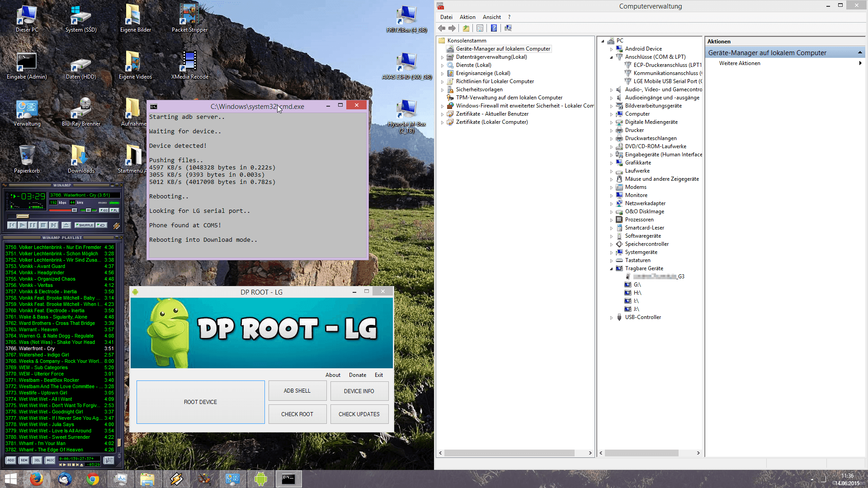Collapse the Tragbare Geräte node

point(611,269)
